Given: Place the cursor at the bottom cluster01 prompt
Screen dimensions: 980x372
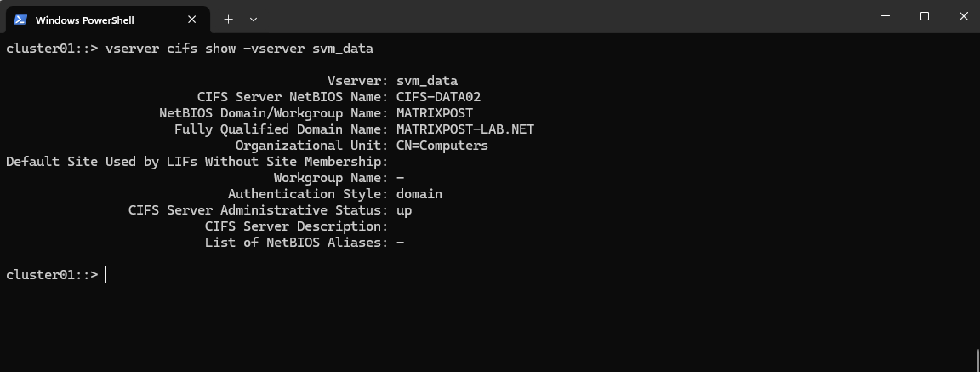Looking at the screenshot, I should [x=106, y=274].
